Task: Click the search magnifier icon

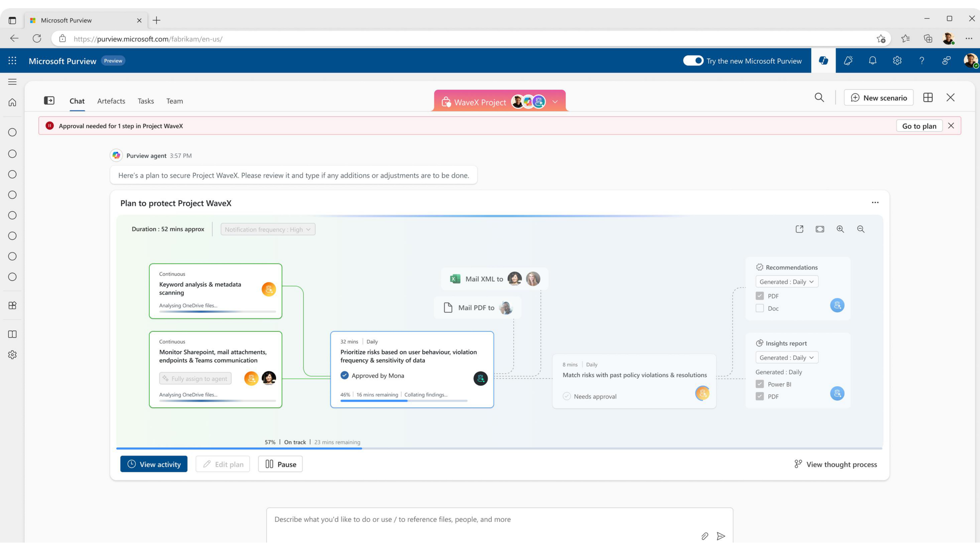Action: coord(819,98)
